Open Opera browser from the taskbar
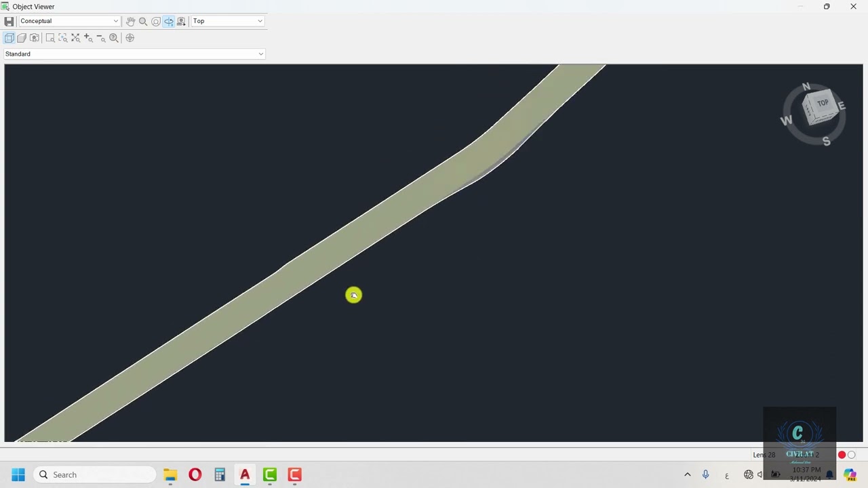 click(x=195, y=474)
